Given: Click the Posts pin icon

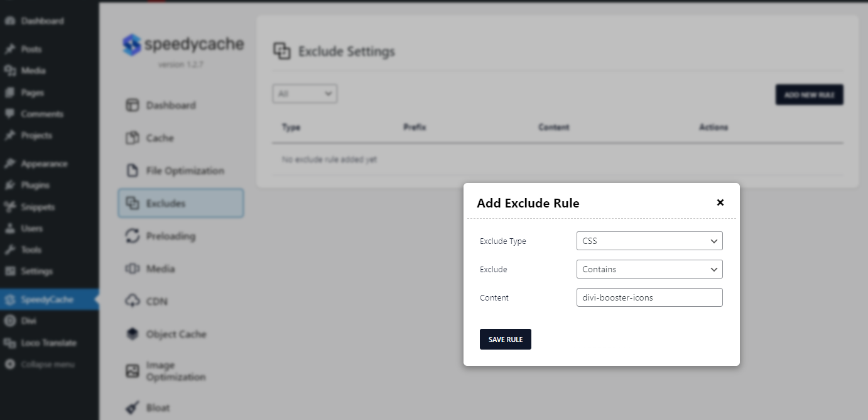Looking at the screenshot, I should 9,49.
